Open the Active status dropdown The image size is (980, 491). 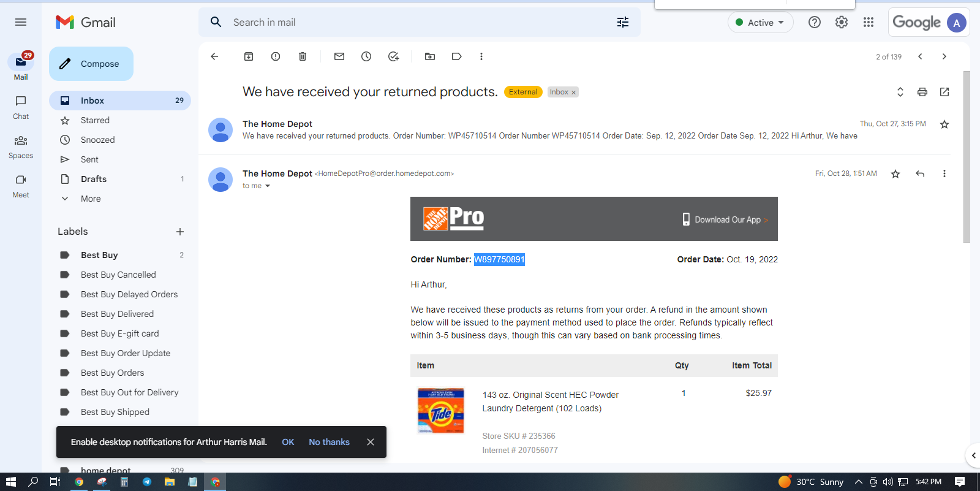[760, 22]
